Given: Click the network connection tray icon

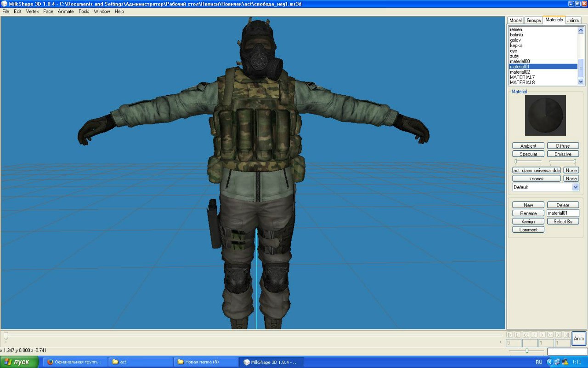Looking at the screenshot, I should [557, 362].
